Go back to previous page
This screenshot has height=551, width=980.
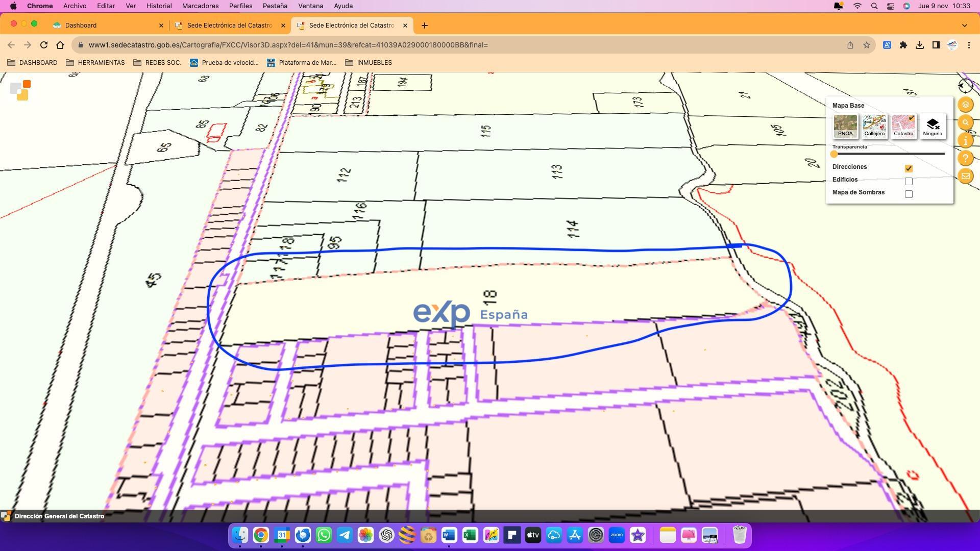coord(11,45)
